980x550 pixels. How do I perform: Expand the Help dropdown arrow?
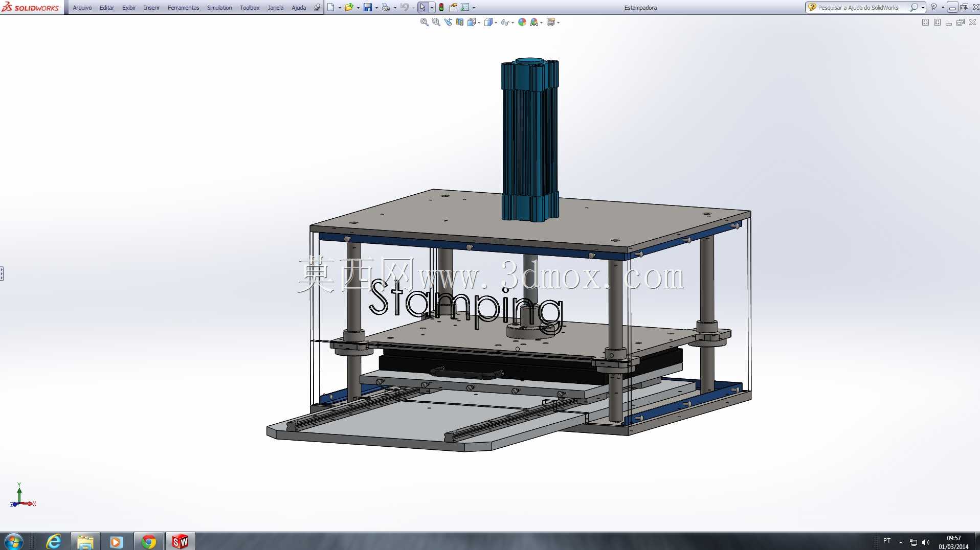click(943, 8)
